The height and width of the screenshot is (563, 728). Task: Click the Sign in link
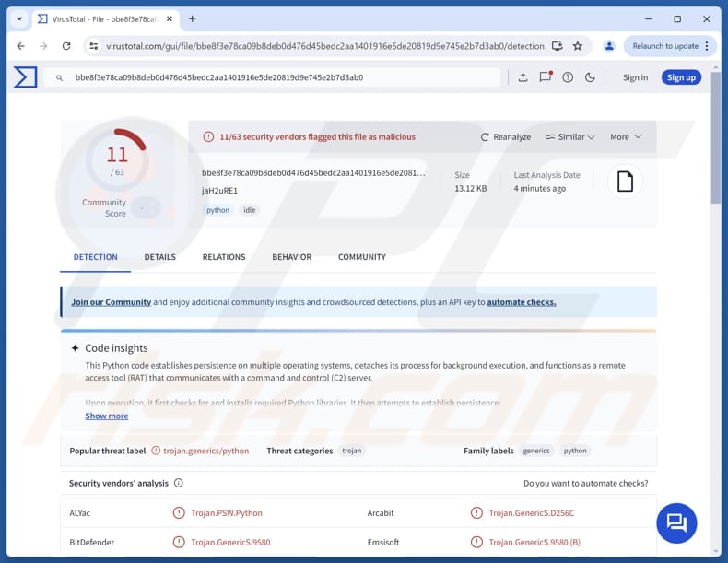coord(635,77)
